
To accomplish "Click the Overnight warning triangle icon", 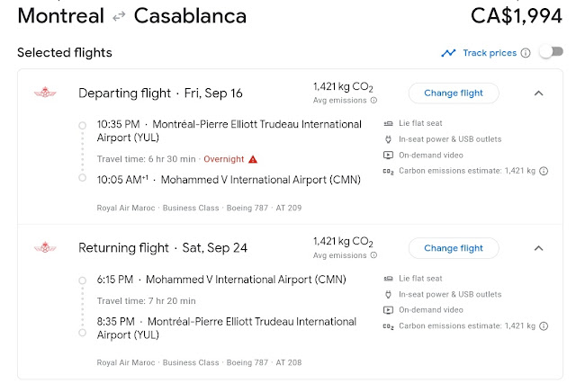I will 254,159.
